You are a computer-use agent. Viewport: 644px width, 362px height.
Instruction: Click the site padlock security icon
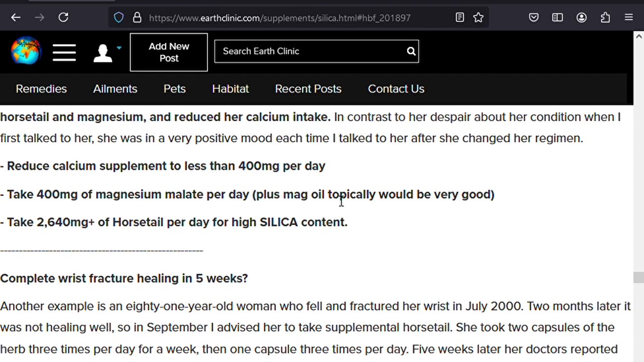[x=137, y=18]
